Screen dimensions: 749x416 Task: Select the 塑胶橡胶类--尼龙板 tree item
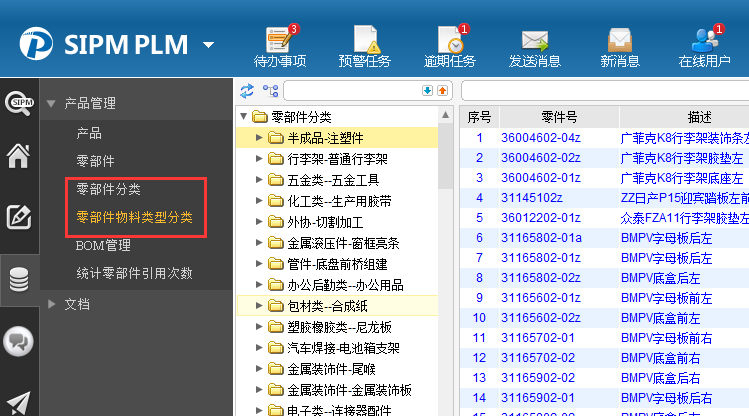[x=340, y=327]
